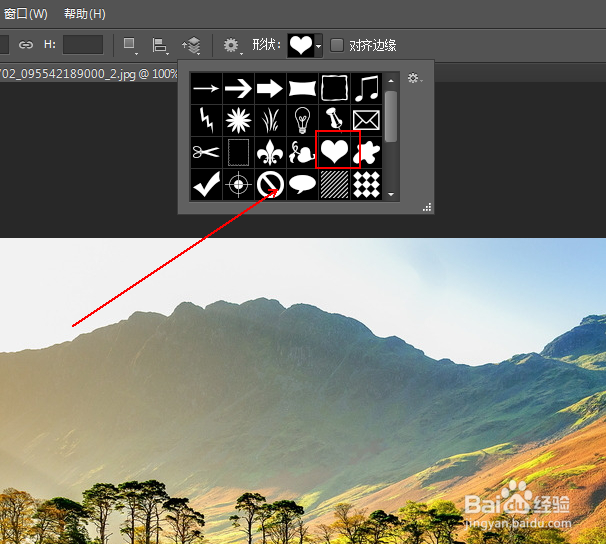This screenshot has height=544, width=606.
Task: Select the thin arrow shape
Action: (x=206, y=88)
